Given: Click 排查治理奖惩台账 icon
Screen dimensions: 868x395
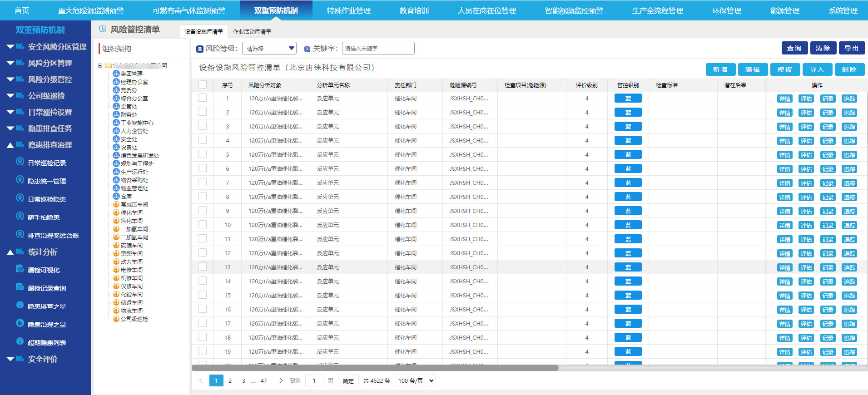Looking at the screenshot, I should tap(20, 234).
